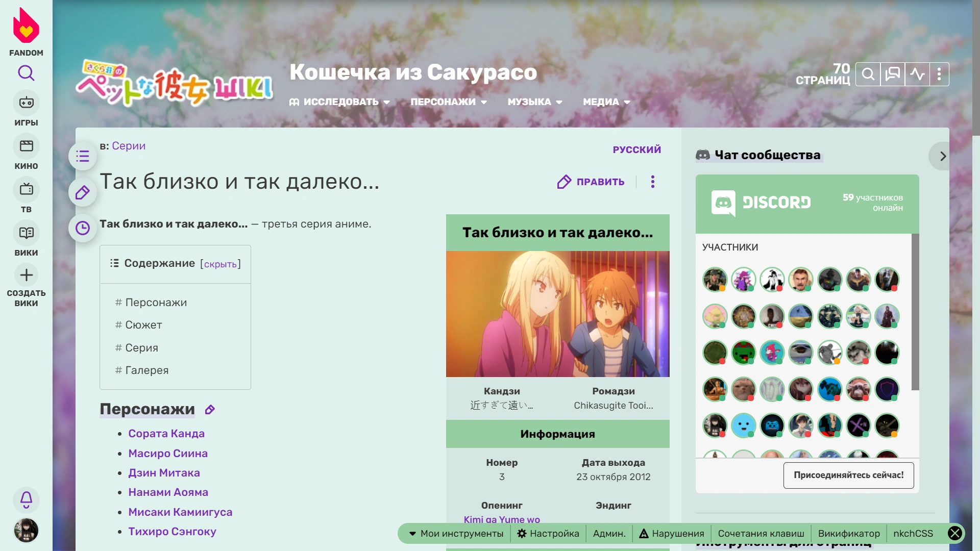Close the bottom tools bar

pos(954,533)
